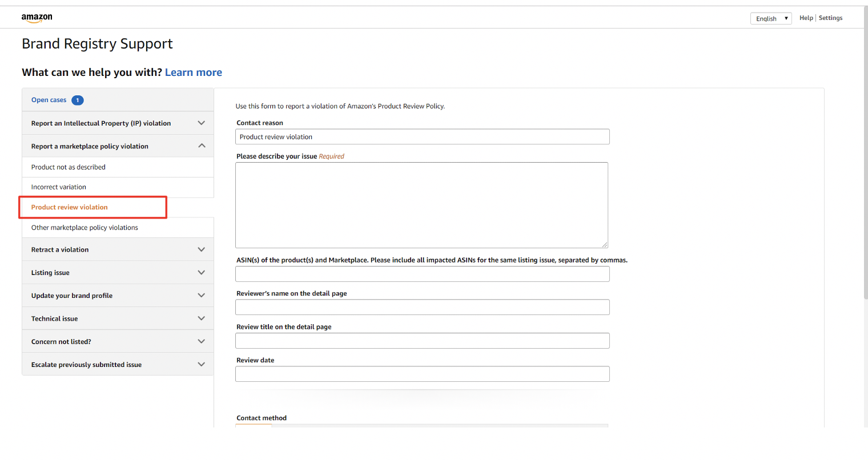Expand Concern not listed? section

(118, 341)
